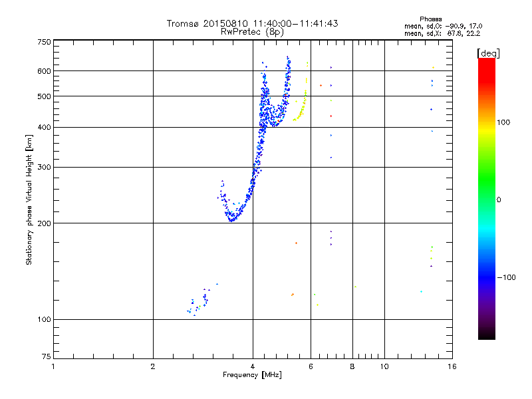Click the blue trace minimum near 200 km
The height and width of the screenshot is (399, 532).
[232, 219]
